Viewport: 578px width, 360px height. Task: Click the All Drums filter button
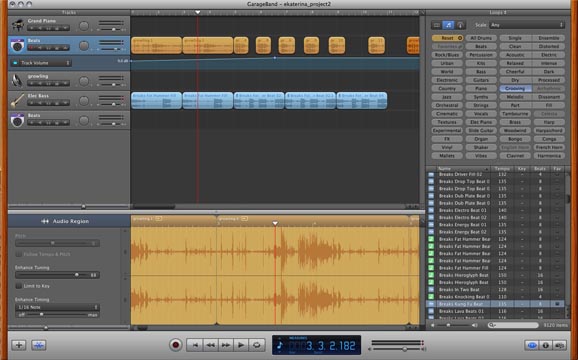coord(481,38)
